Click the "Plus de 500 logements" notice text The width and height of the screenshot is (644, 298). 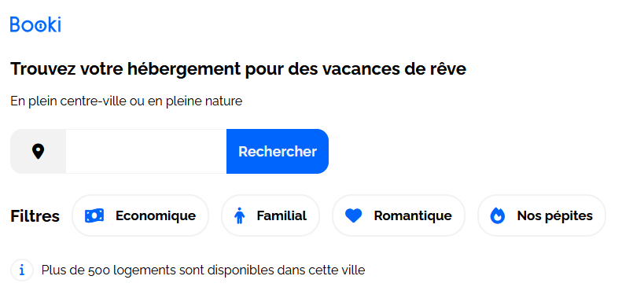coord(203,270)
